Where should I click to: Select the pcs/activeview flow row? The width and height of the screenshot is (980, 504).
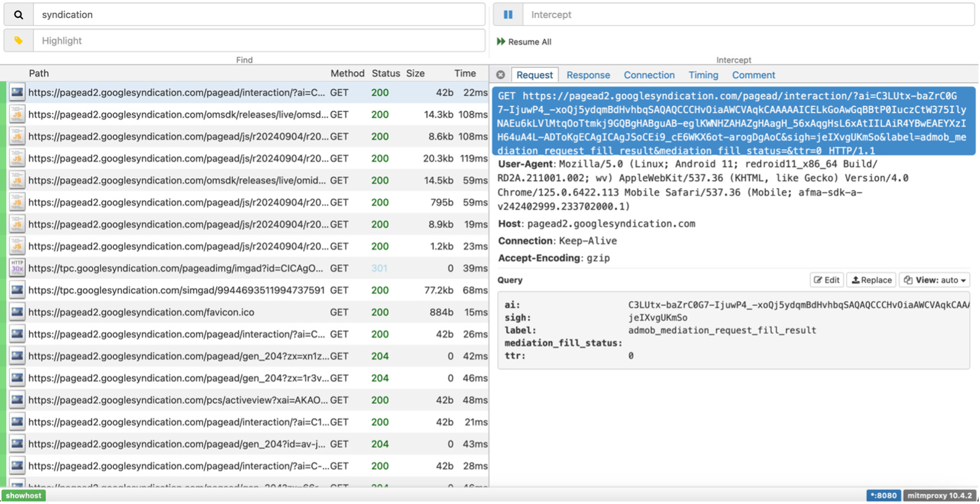pos(178,400)
